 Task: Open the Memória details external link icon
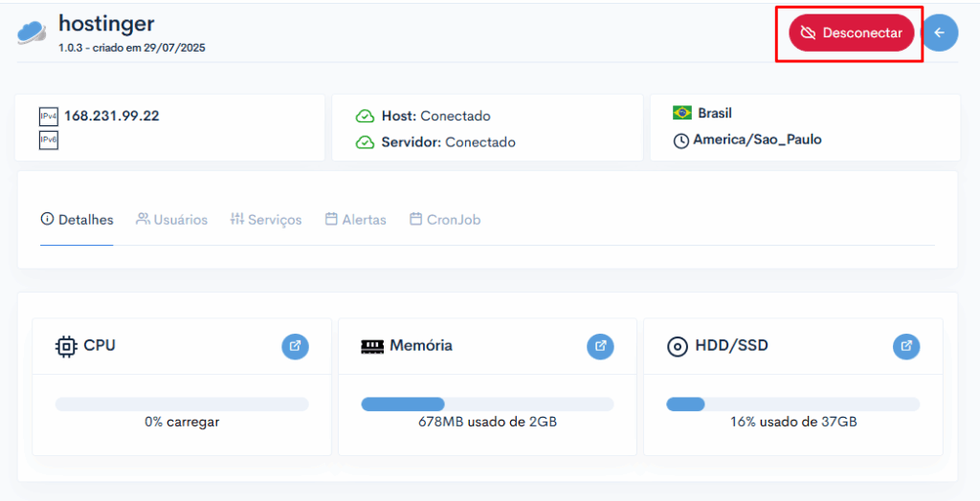[600, 346]
